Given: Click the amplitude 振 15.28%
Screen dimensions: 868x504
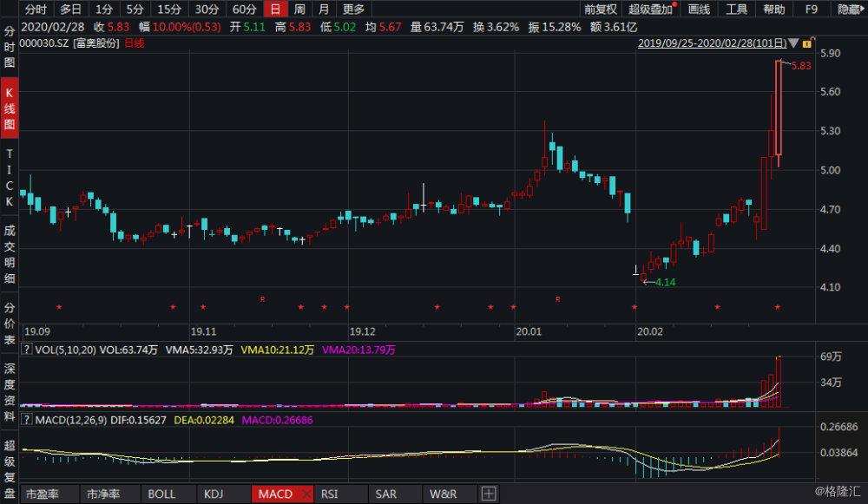Looking at the screenshot, I should (x=555, y=27).
